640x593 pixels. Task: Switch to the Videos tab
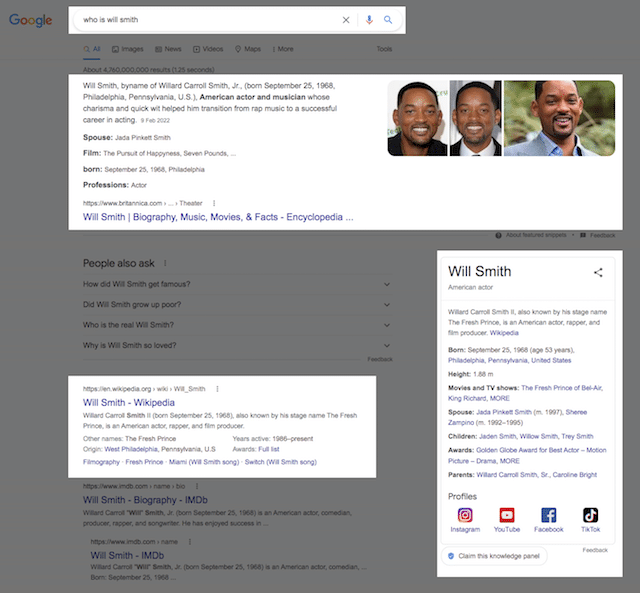click(208, 49)
